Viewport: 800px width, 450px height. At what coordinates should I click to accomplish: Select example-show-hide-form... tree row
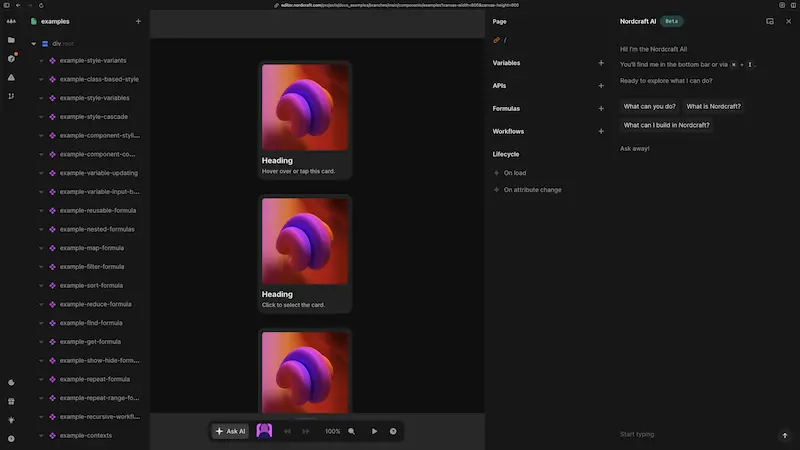99,360
